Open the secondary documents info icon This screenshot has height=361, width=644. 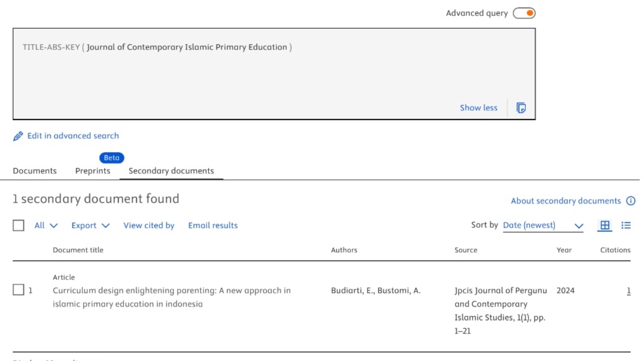point(631,201)
